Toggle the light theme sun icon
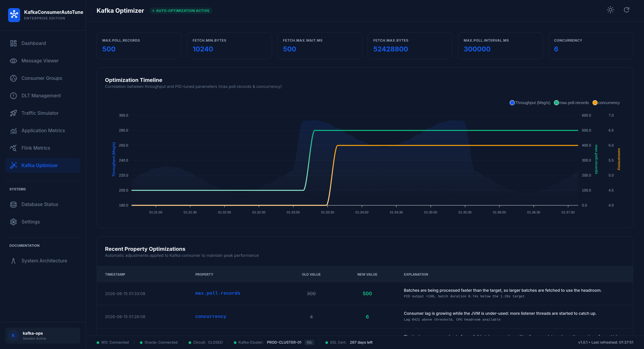644x349 pixels. pos(610,10)
